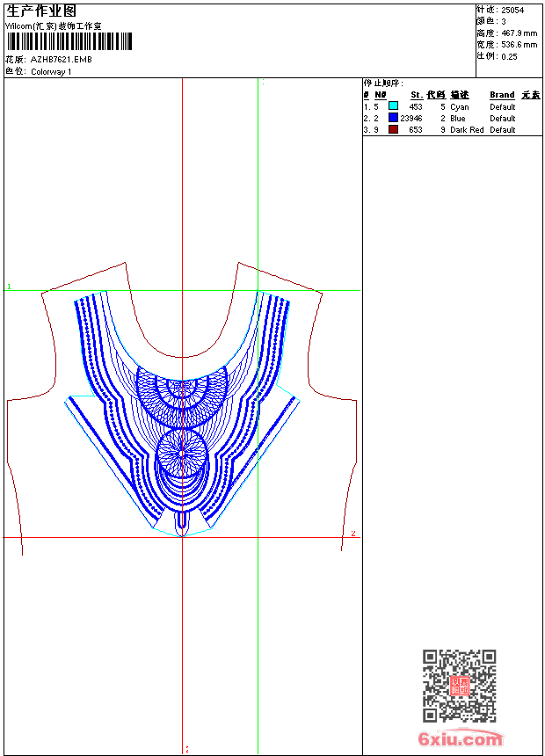Select the stitch count 23946 in Blue row
Screen dimensions: 545x756
coord(411,119)
